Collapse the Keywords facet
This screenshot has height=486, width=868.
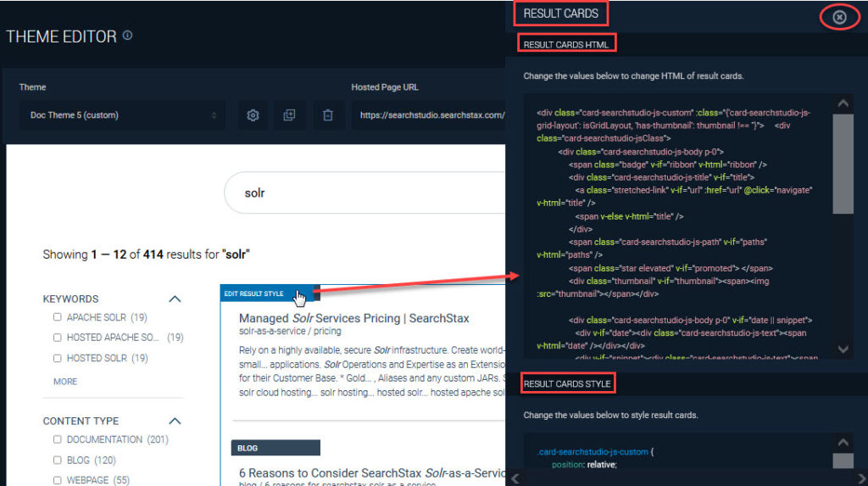175,299
